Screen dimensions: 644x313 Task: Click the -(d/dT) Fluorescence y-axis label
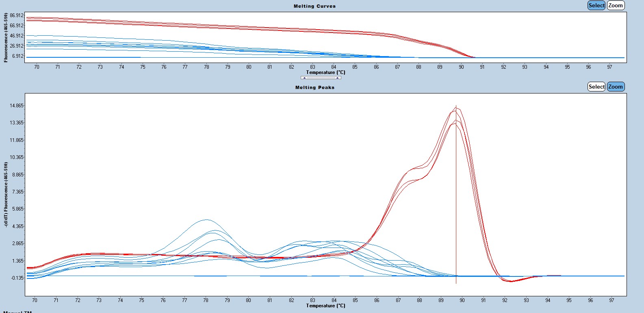(x=6, y=194)
